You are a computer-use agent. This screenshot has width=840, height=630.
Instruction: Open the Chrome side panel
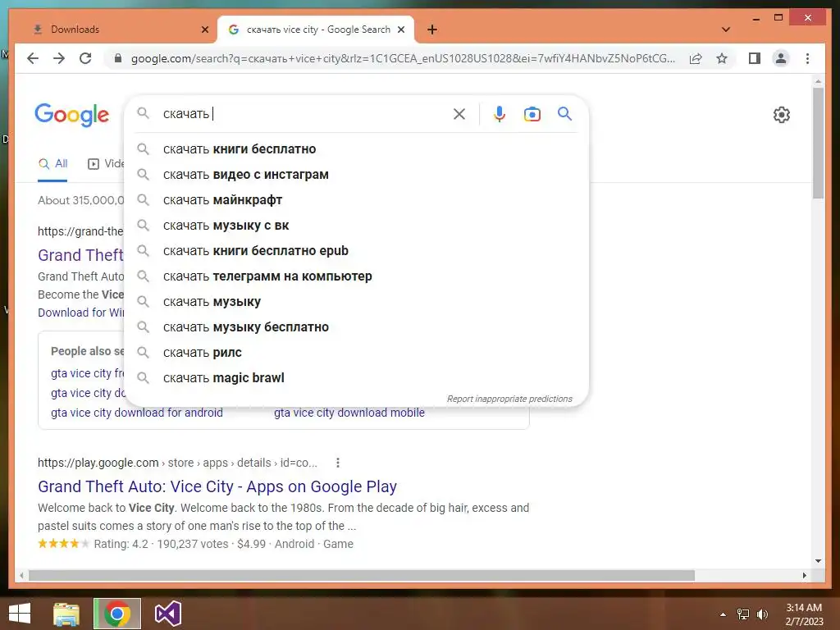pyautogui.click(x=755, y=58)
